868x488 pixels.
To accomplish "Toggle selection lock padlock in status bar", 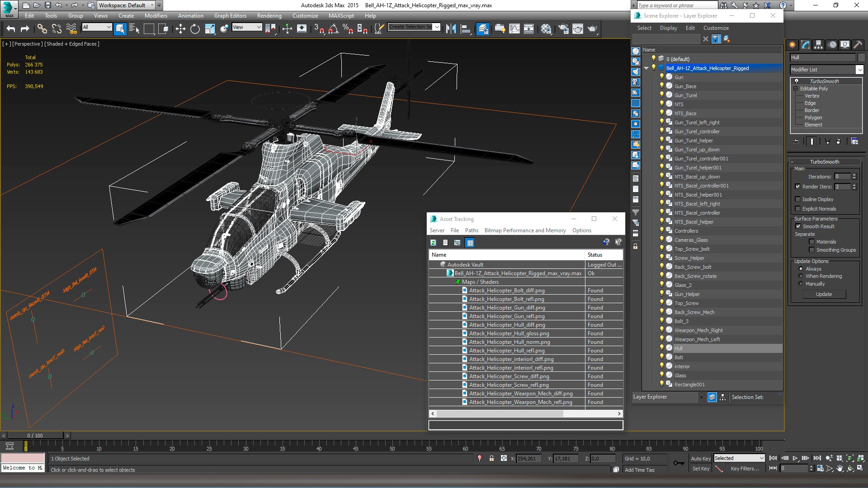I will point(491,458).
